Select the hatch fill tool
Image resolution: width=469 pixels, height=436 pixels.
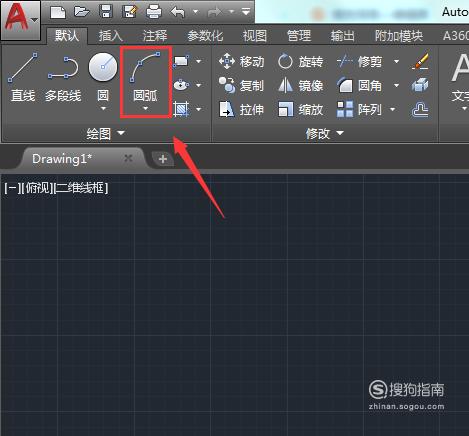181,109
